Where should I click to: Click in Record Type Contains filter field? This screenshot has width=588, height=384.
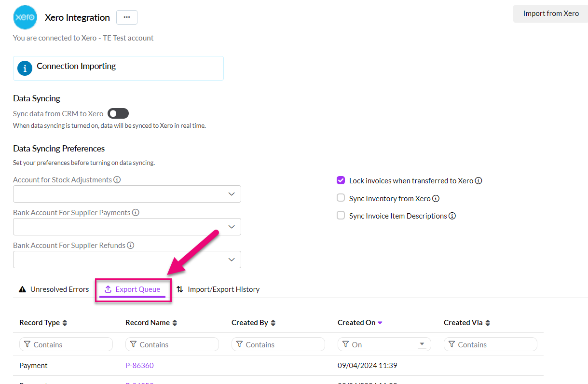(66, 344)
